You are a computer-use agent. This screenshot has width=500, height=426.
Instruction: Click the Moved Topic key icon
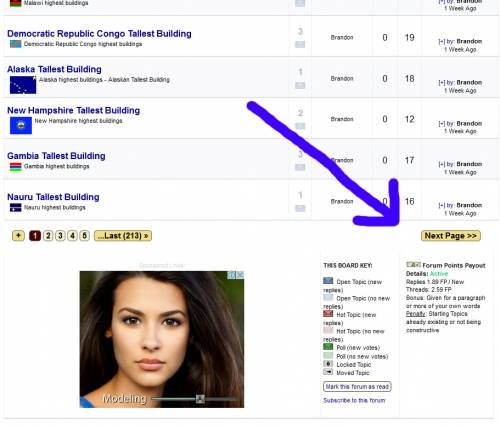[x=328, y=372]
